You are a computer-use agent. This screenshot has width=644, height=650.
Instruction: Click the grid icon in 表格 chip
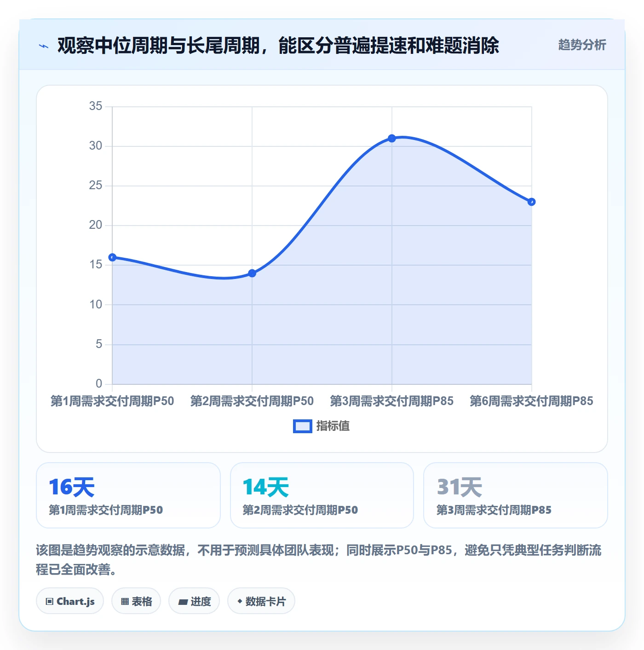125,601
